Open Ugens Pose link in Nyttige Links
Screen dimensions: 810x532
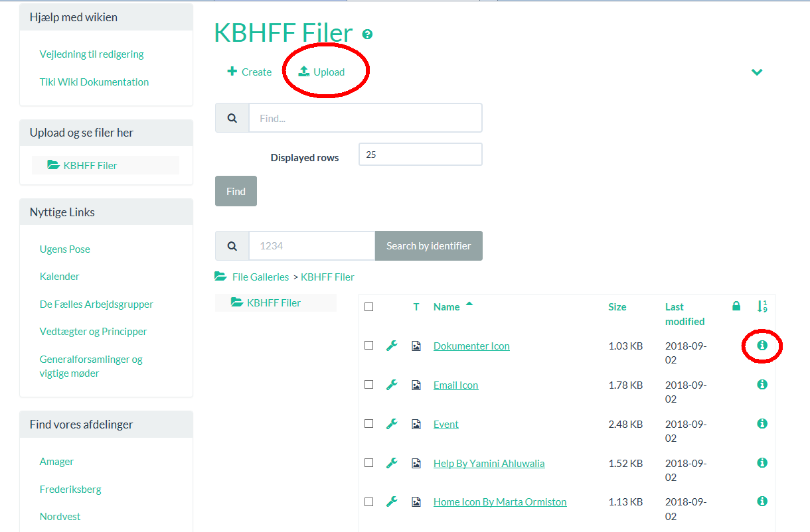65,249
